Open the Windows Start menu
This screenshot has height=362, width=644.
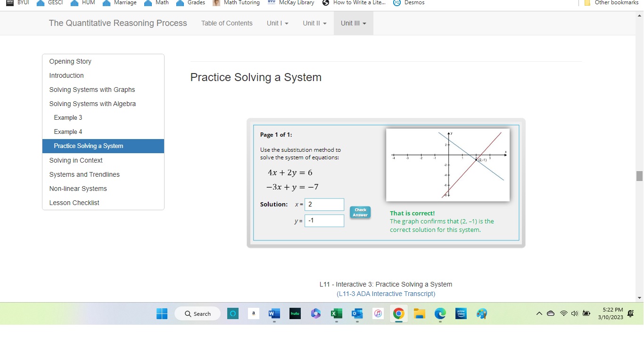click(x=162, y=314)
